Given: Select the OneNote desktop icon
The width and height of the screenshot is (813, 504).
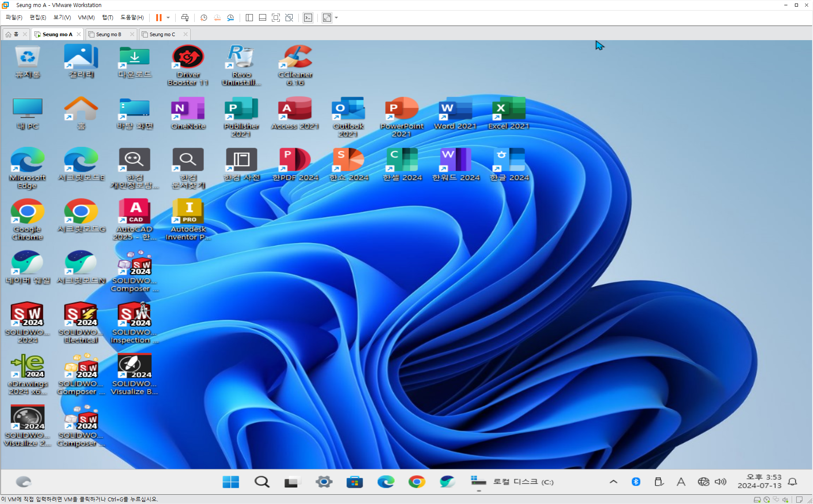Looking at the screenshot, I should pyautogui.click(x=188, y=114).
